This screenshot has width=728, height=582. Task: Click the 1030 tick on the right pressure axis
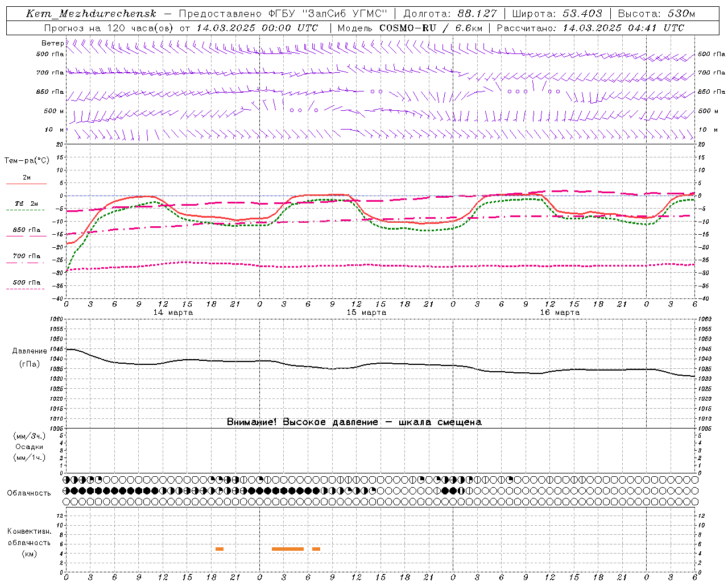tap(704, 379)
